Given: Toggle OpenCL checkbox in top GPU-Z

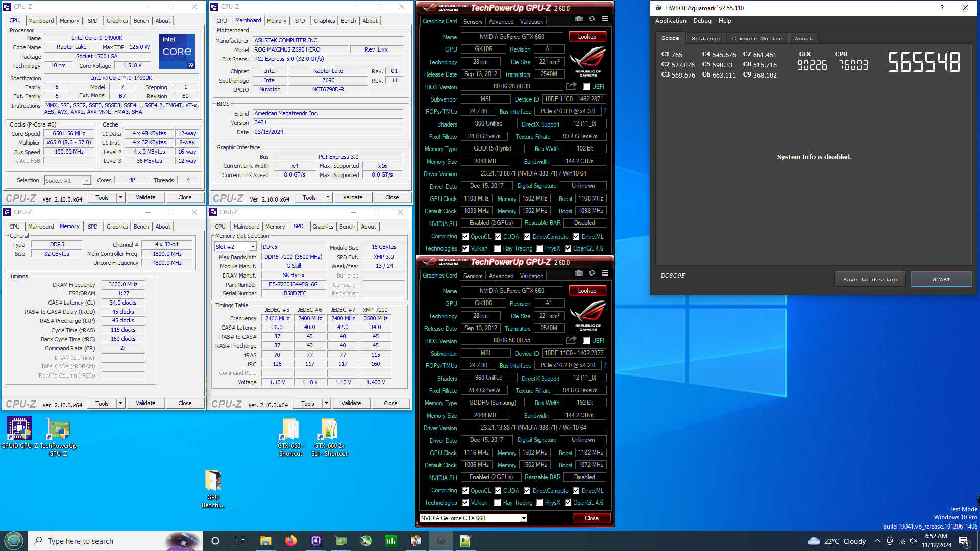Looking at the screenshot, I should (x=465, y=237).
